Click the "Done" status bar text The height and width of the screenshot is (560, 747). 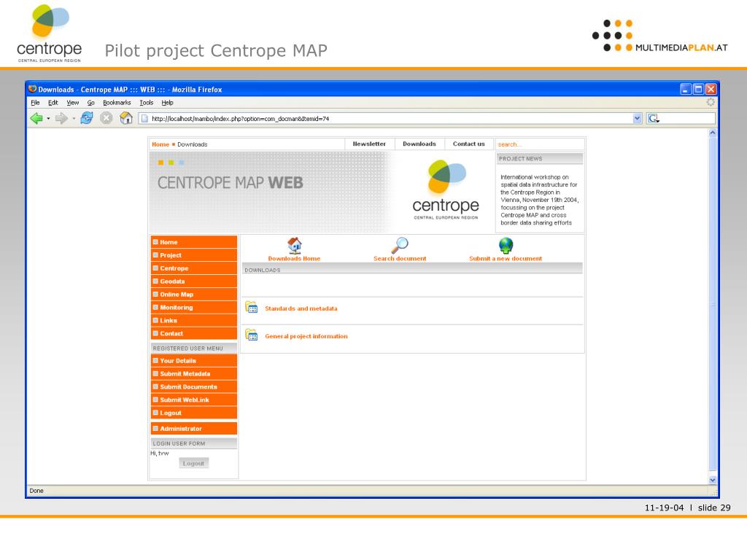(36, 491)
